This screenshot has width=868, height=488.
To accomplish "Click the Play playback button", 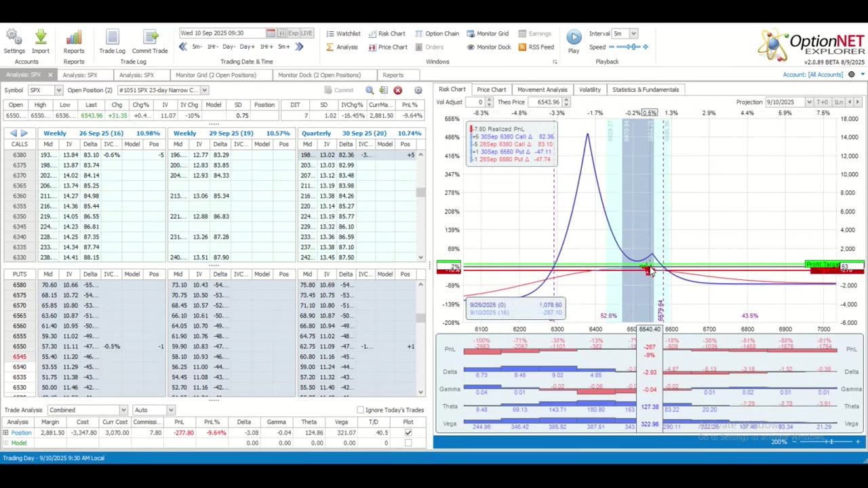I will tap(574, 41).
